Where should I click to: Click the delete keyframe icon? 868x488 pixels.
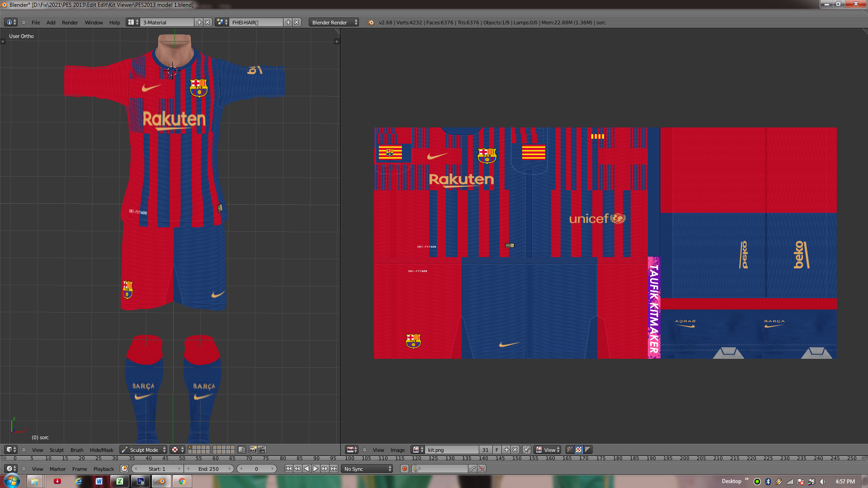click(x=481, y=469)
